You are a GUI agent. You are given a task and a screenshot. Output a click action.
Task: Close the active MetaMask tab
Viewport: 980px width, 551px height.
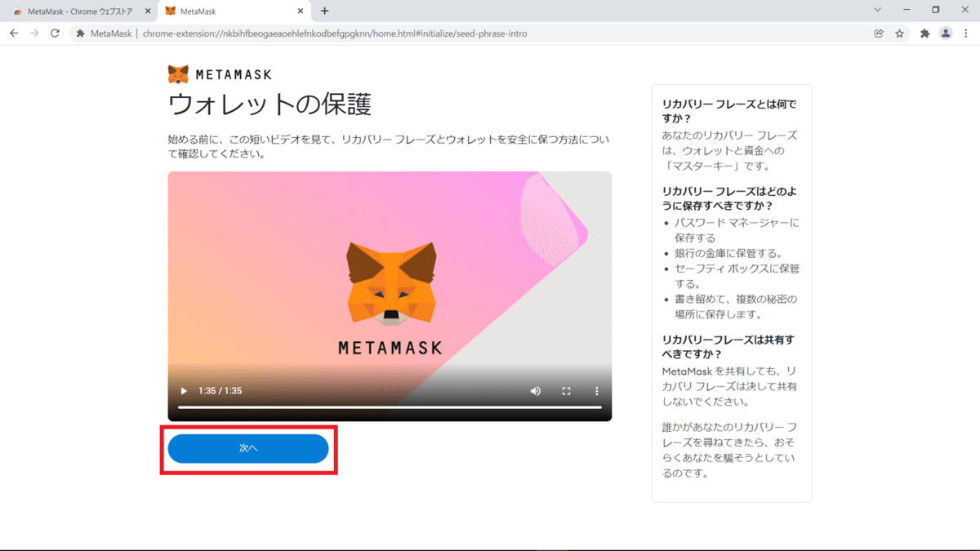coord(301,11)
